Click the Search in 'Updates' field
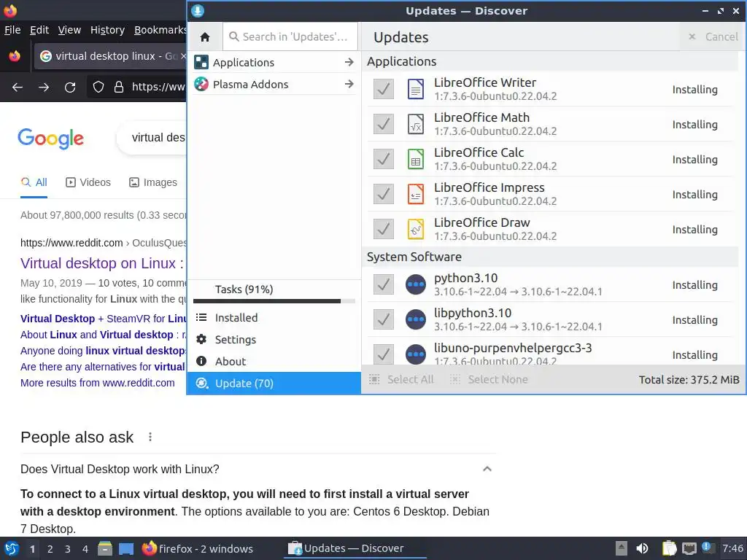Viewport: 747px width, 560px height. pyautogui.click(x=290, y=36)
